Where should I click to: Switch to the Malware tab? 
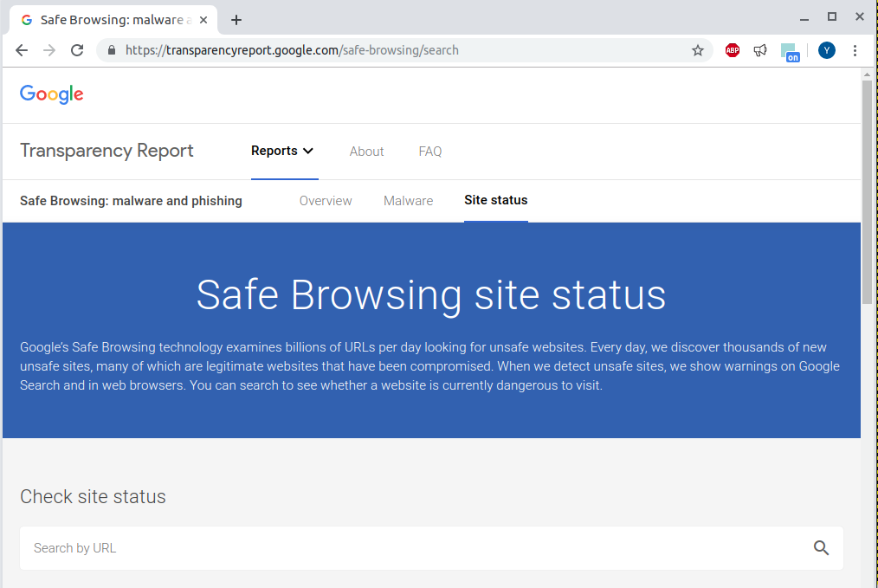[408, 200]
